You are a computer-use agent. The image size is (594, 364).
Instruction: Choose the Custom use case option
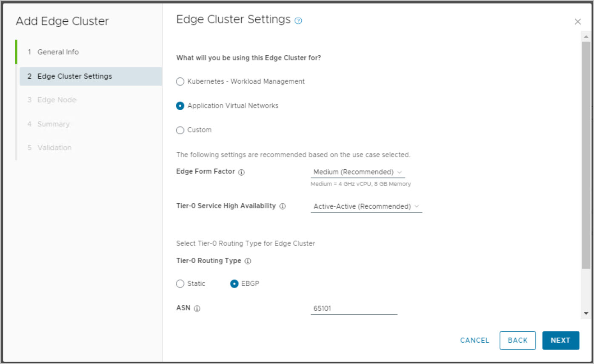tap(180, 130)
